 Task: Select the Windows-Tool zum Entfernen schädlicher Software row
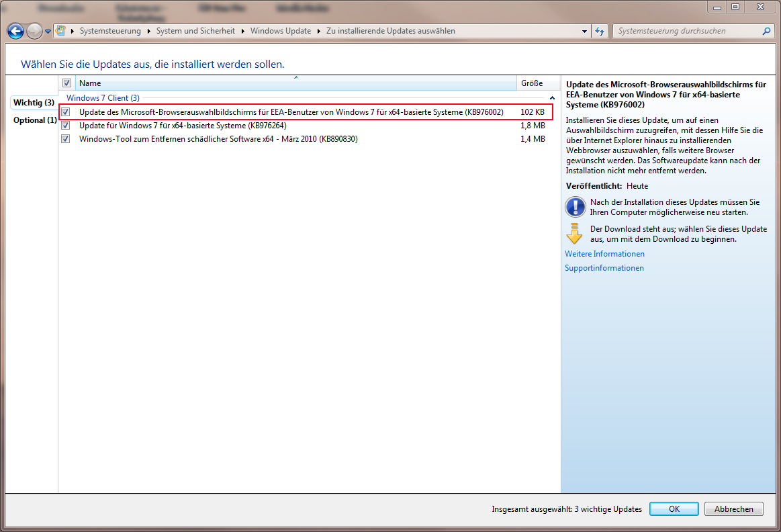coord(306,139)
